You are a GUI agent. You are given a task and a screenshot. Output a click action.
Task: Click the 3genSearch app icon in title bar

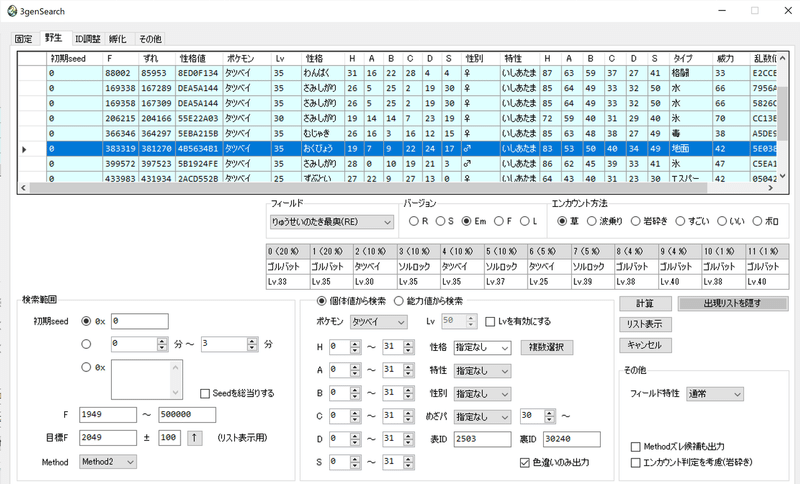point(12,11)
